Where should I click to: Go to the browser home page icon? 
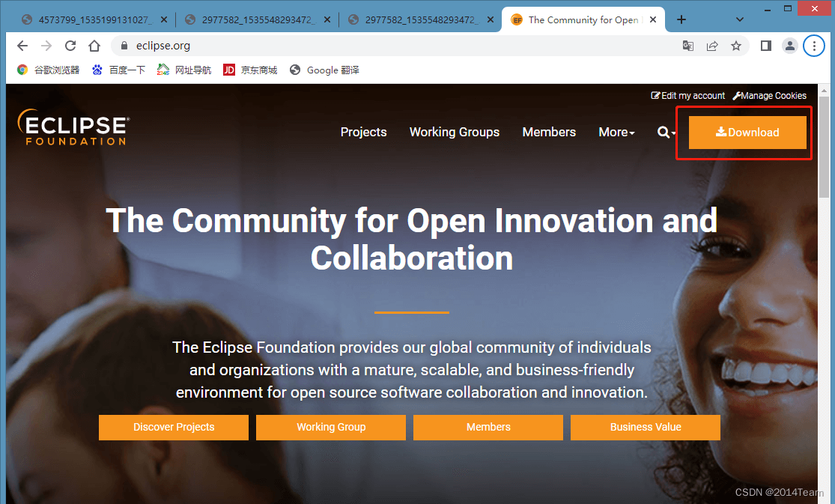(x=94, y=46)
